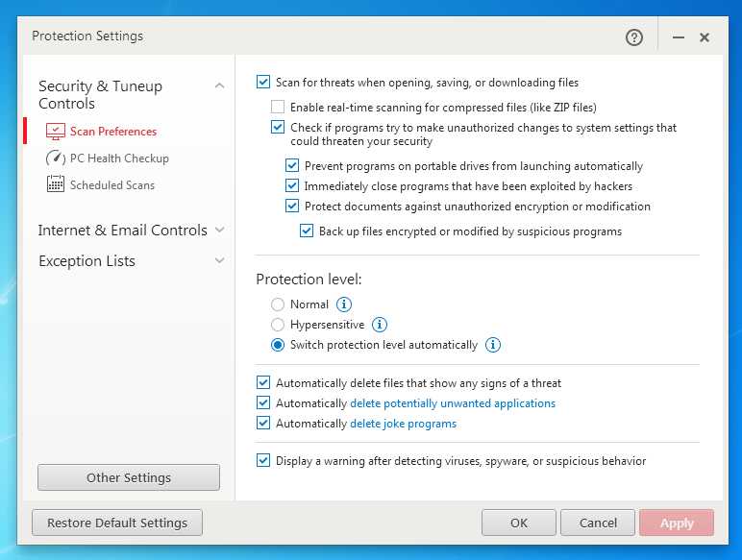Viewport: 742px width, 560px height.
Task: Collapse Security & Tuneup Controls section
Action: [219, 86]
